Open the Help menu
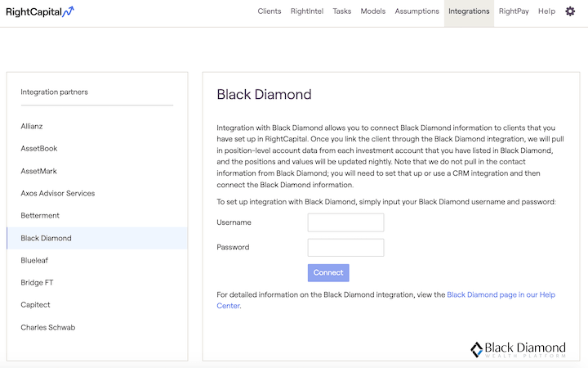Viewport: 588px width, 368px height. tap(546, 11)
